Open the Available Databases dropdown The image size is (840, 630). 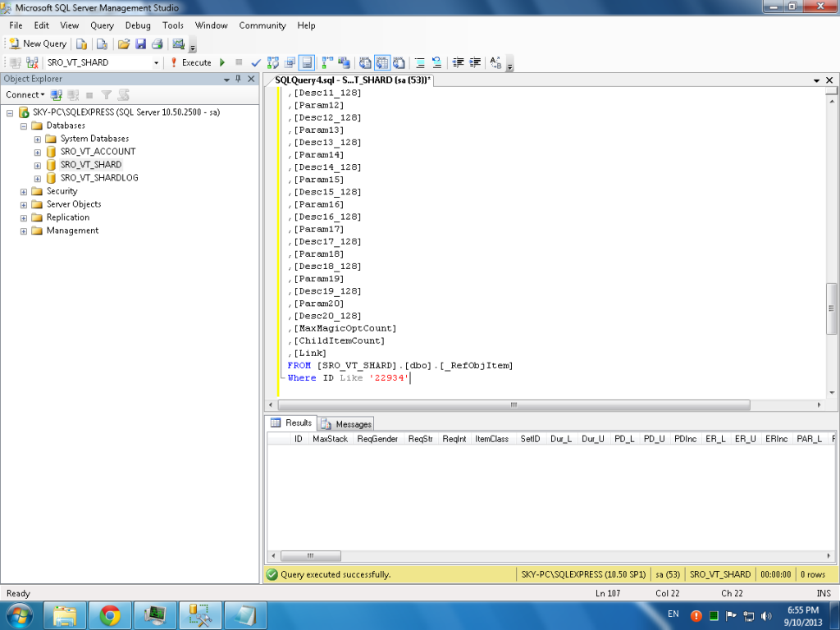(156, 62)
